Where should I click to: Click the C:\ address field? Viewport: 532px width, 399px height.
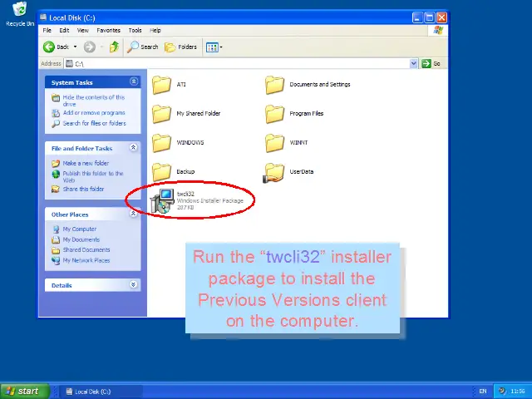click(x=241, y=63)
